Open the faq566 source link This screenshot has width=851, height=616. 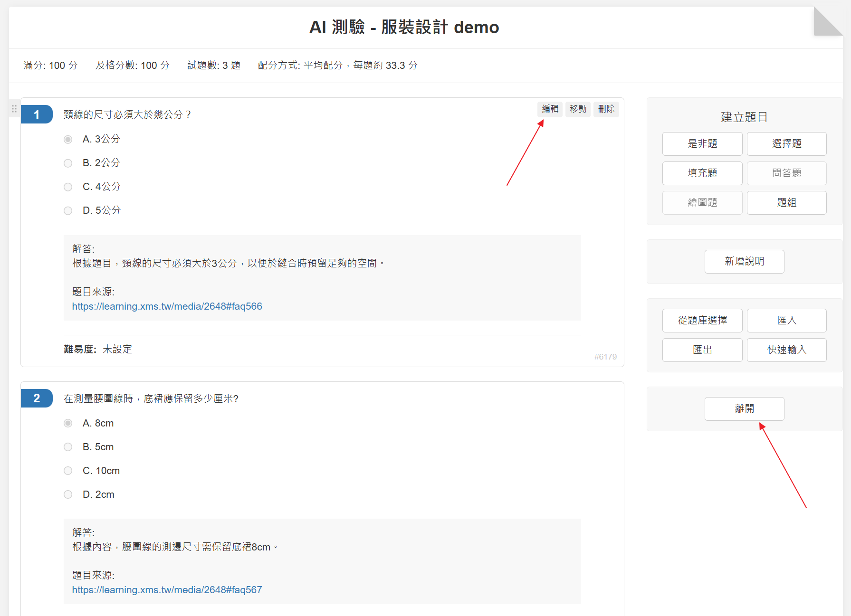click(x=167, y=306)
